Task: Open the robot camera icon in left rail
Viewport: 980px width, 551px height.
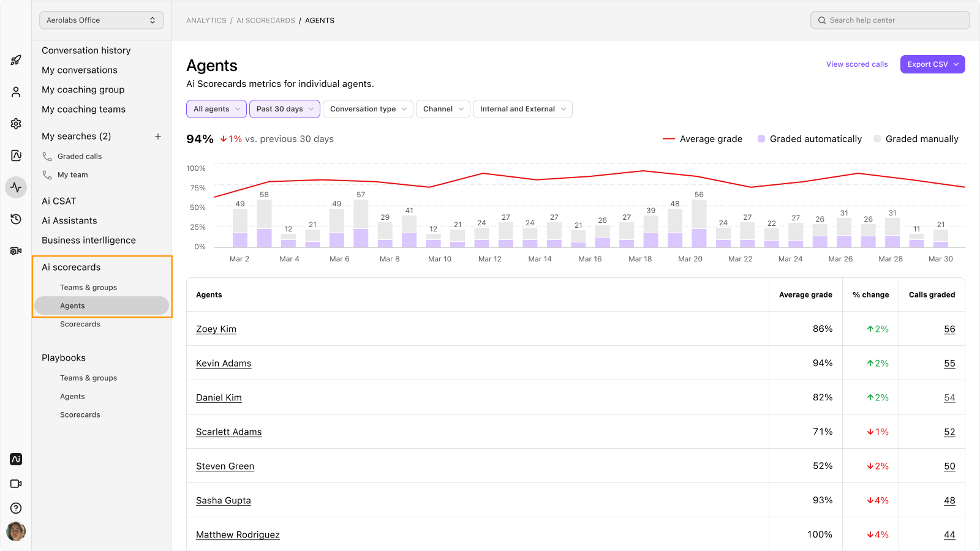Action: click(16, 251)
